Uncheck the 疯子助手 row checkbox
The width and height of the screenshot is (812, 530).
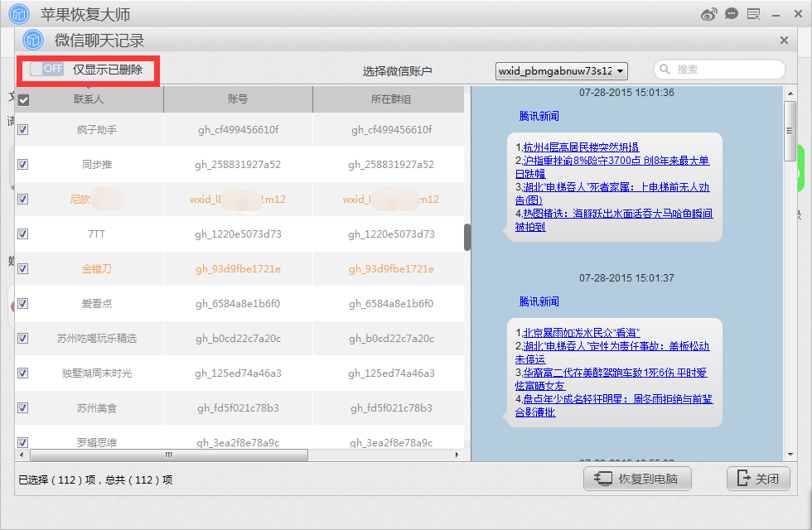coord(23,129)
